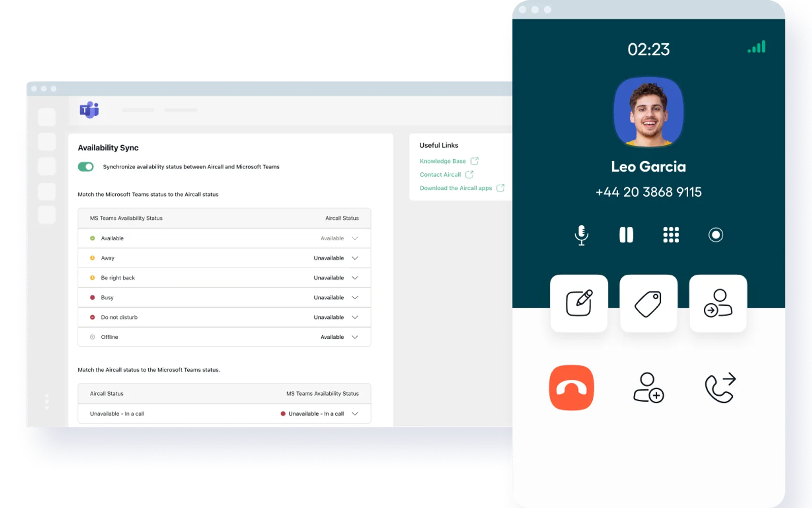Click the phone number +44 20 3868 9115
This screenshot has width=812, height=508.
649,192
